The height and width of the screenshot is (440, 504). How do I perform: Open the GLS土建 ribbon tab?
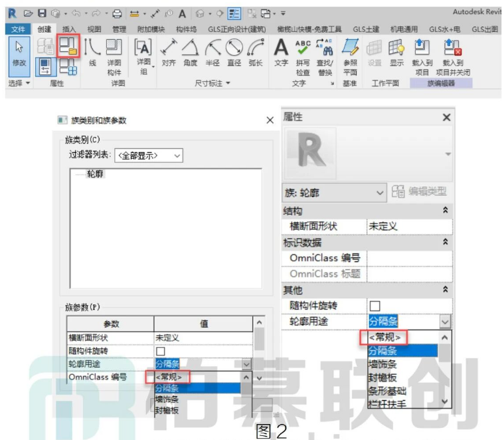click(x=366, y=29)
